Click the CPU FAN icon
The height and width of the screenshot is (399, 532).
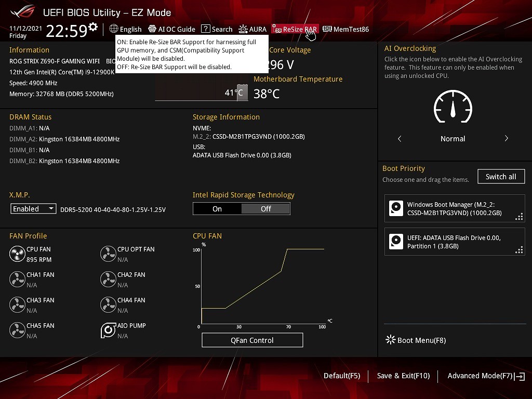click(x=17, y=254)
